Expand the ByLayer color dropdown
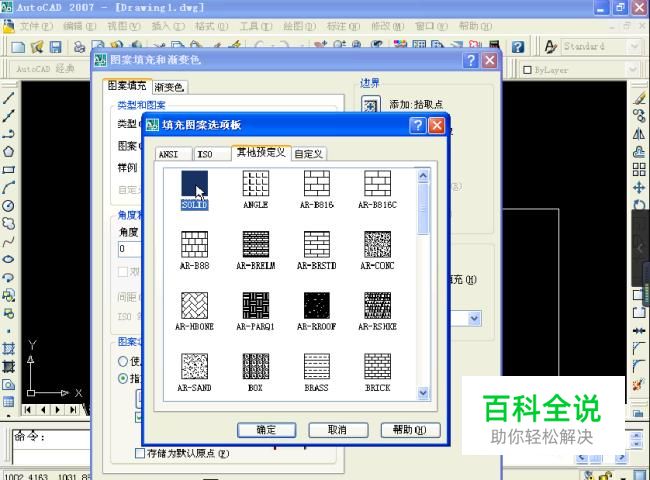Image resolution: width=650 pixels, height=480 pixels. click(633, 70)
